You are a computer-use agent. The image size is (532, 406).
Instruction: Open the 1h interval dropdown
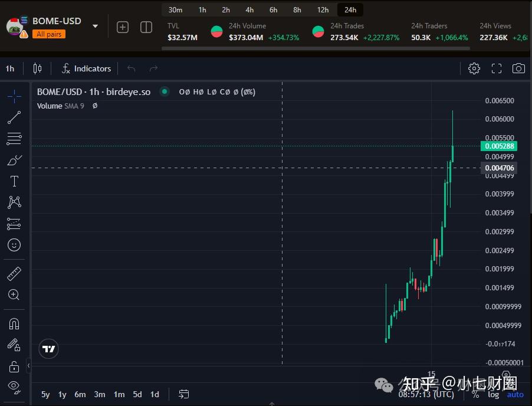pos(10,68)
